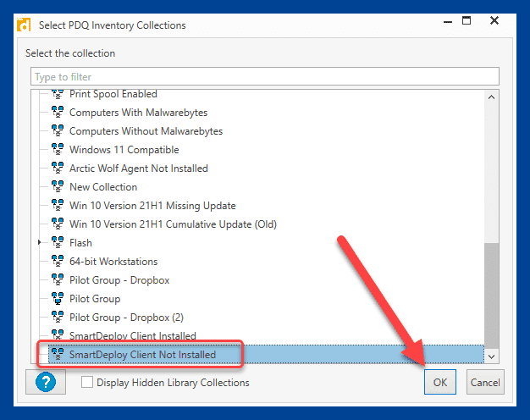Select Win 10 Version 21H1 Missing Update
Image resolution: width=530 pixels, height=420 pixels.
(x=152, y=205)
